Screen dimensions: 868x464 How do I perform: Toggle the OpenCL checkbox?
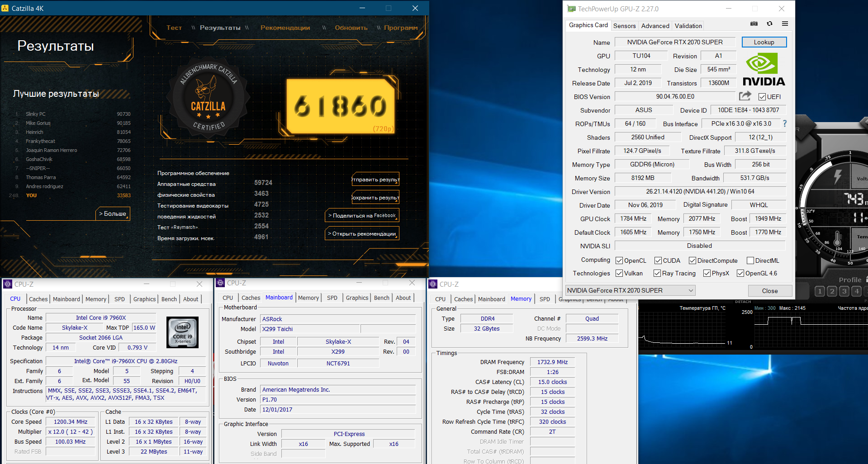pyautogui.click(x=619, y=260)
